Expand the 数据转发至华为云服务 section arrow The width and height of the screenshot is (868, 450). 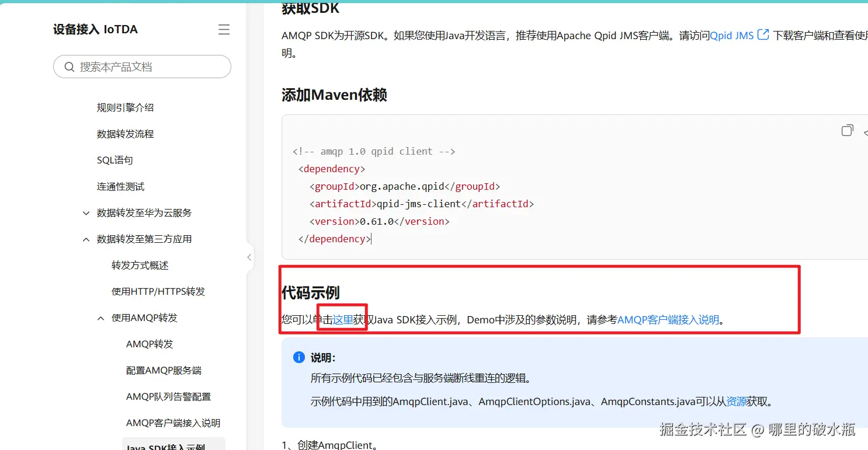pyautogui.click(x=86, y=213)
